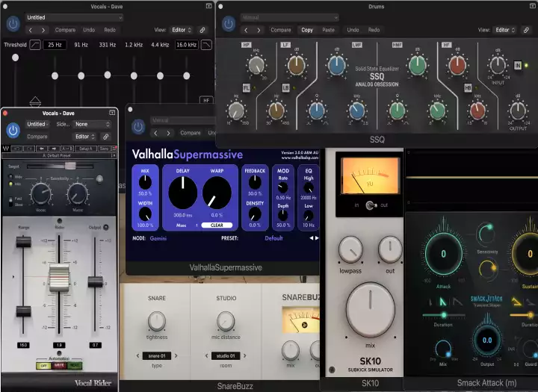Click Waves previous preset left arrow
The image size is (538, 392).
(42, 149)
